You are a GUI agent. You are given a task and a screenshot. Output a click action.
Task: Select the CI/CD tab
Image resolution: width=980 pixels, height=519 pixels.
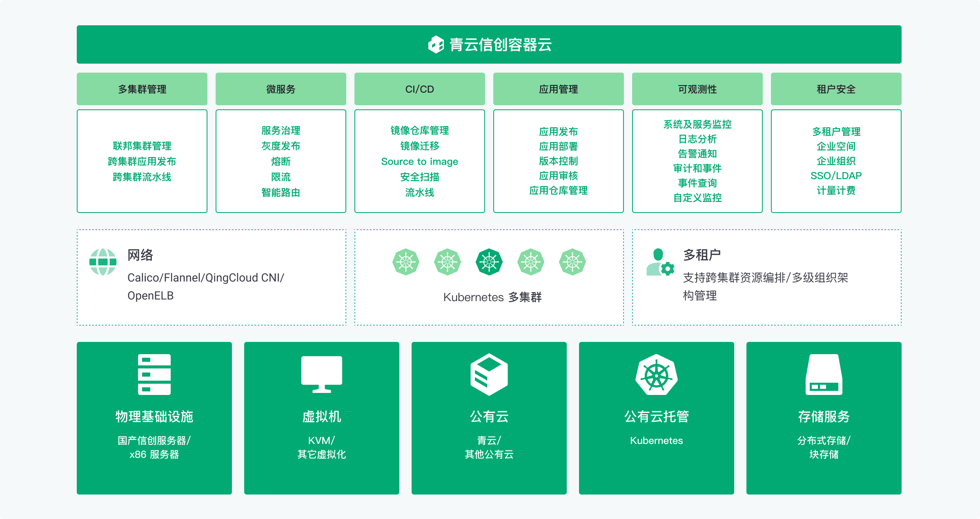(419, 89)
